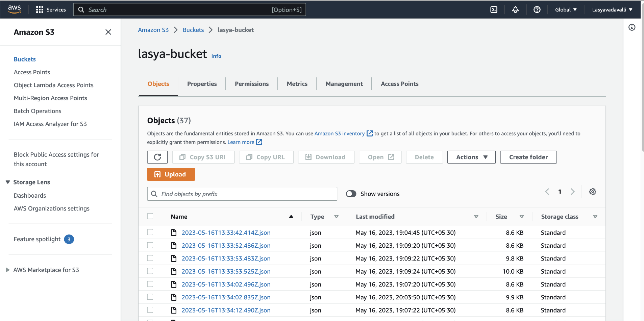Open the Actions dropdown
The width and height of the screenshot is (644, 321).
pyautogui.click(x=471, y=157)
